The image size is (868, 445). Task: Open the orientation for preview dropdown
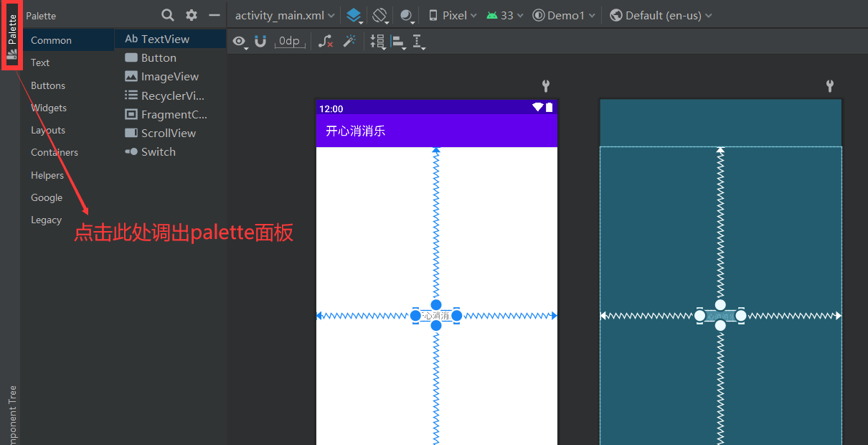click(x=380, y=15)
